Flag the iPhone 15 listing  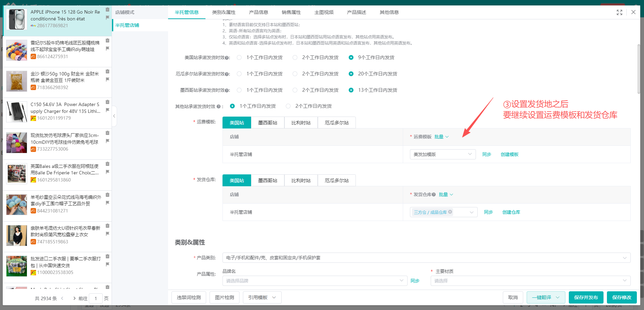pos(108,17)
